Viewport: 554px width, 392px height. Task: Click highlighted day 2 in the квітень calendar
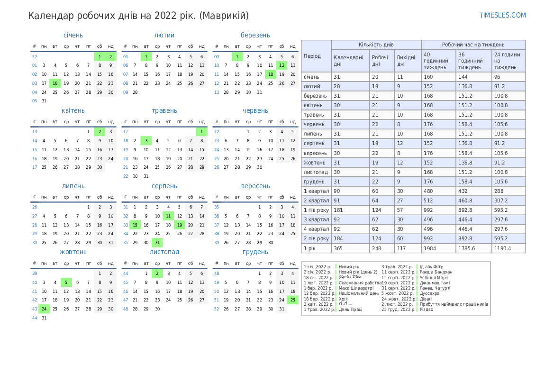pos(100,132)
